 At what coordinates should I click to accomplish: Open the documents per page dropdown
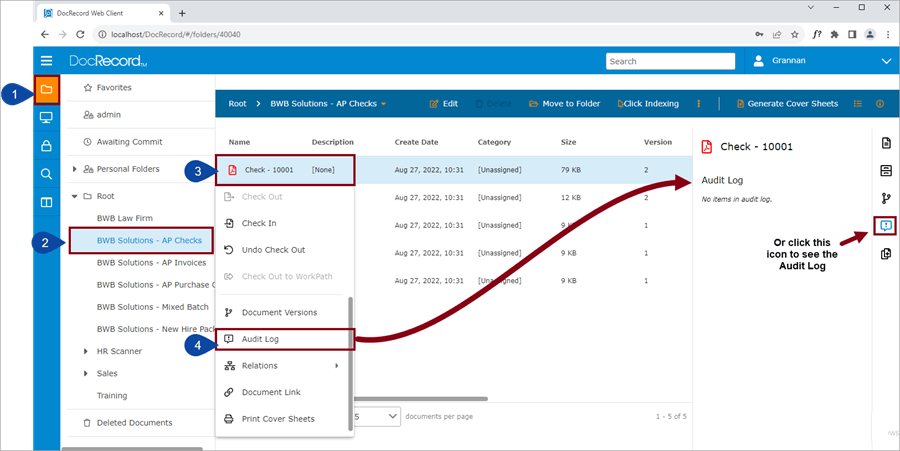click(x=377, y=417)
